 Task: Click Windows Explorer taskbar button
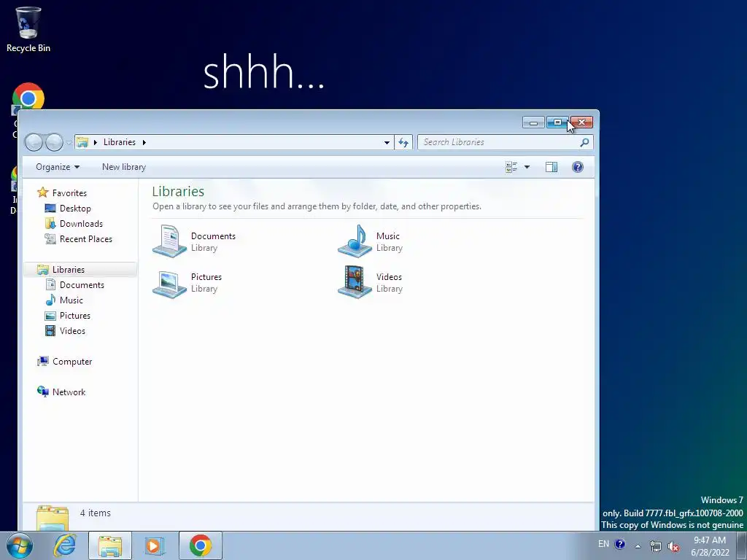110,545
